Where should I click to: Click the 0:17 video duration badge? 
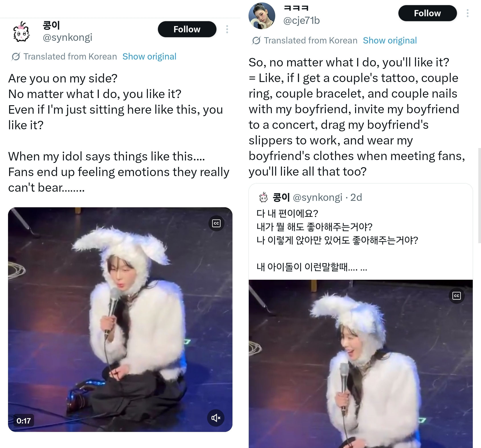tap(23, 421)
